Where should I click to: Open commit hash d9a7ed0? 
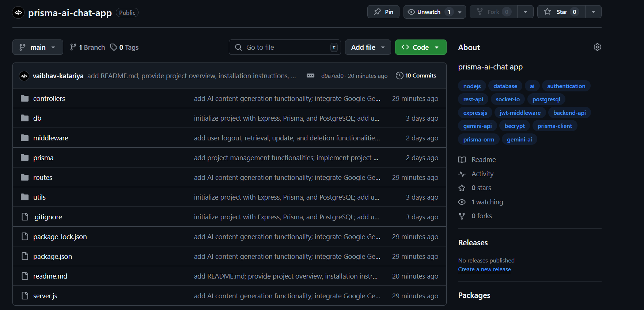pyautogui.click(x=332, y=76)
